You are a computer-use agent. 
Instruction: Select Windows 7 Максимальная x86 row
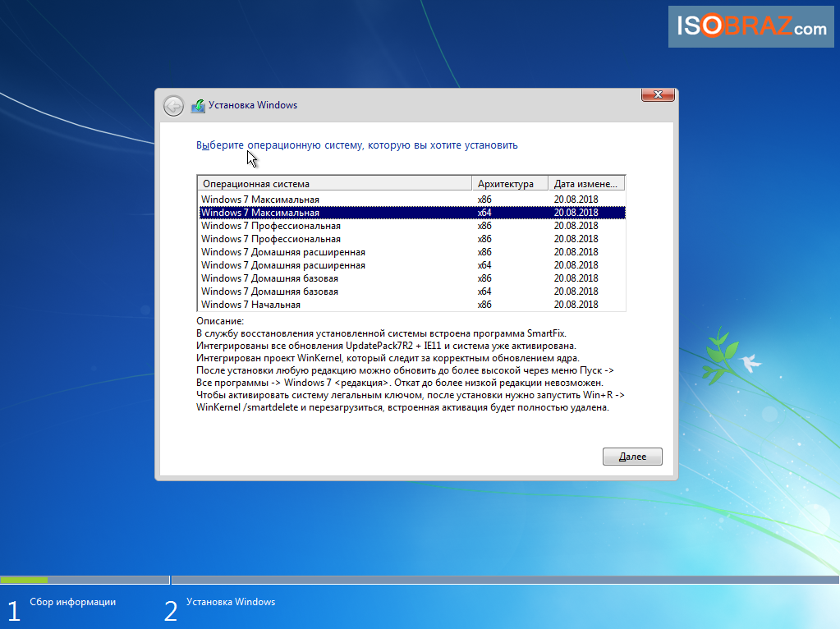(412, 200)
